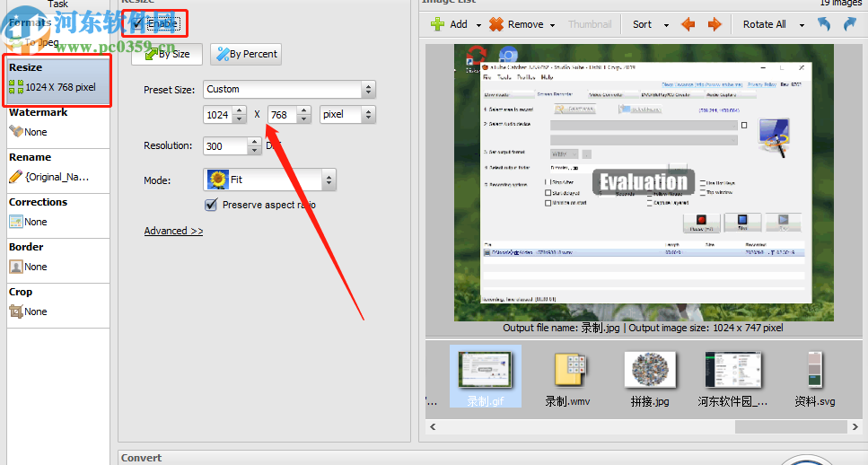Click the By Size button
The image size is (868, 465).
click(167, 54)
